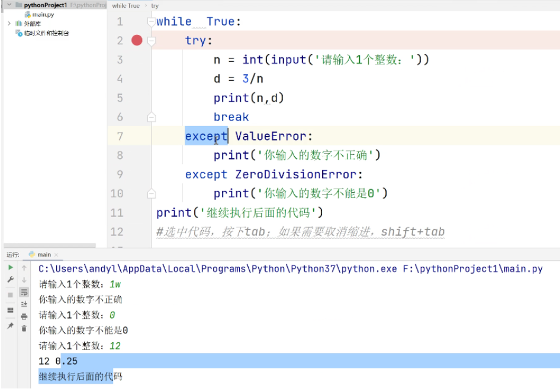Viewport: 560px width, 392px height.
Task: Click scroll to end console icon
Action: click(x=24, y=304)
